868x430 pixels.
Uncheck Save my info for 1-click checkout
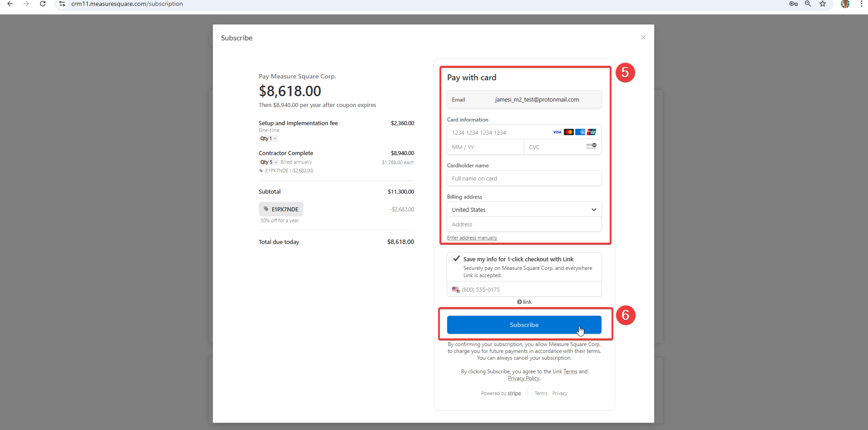click(456, 259)
